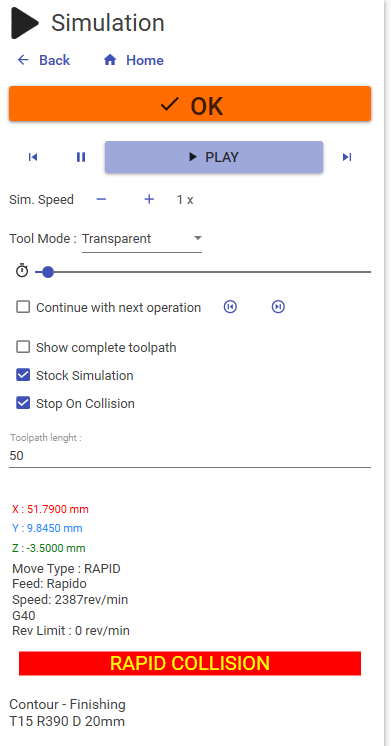Pause the simulation

[81, 157]
